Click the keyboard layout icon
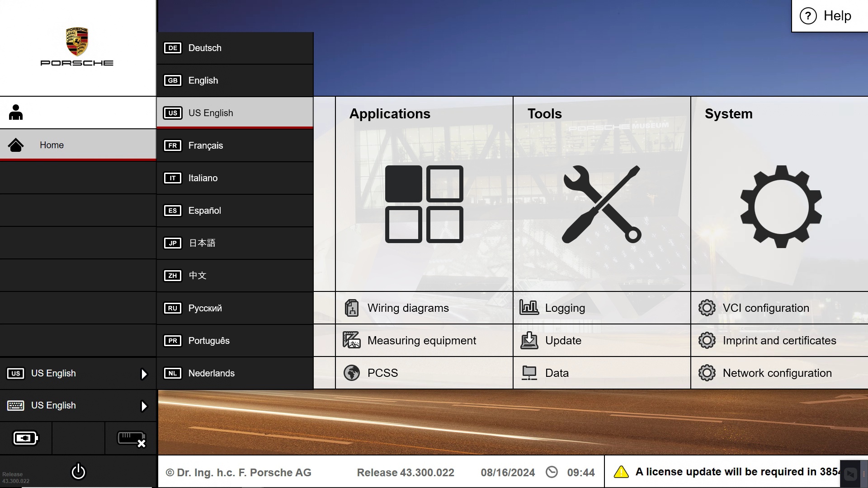Viewport: 868px width, 488px height. [16, 405]
